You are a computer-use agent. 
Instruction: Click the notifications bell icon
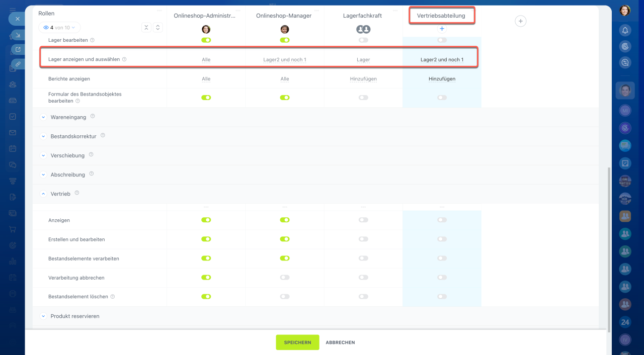coord(625,30)
